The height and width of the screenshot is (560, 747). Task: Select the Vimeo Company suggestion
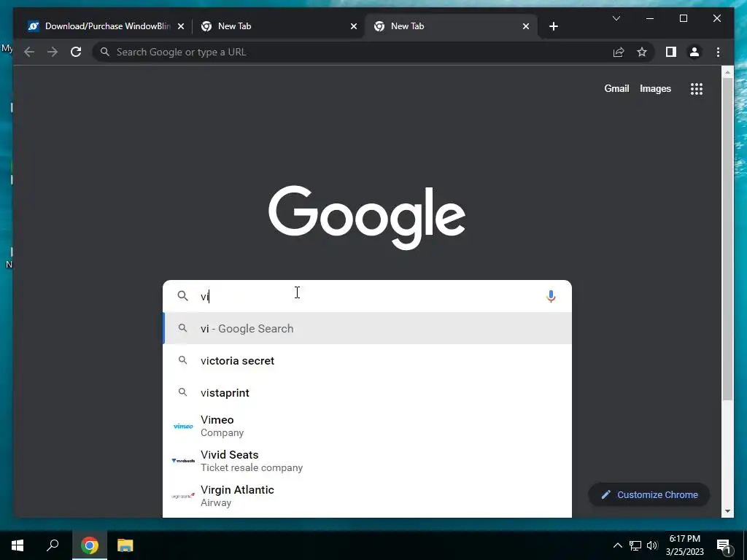(x=368, y=426)
